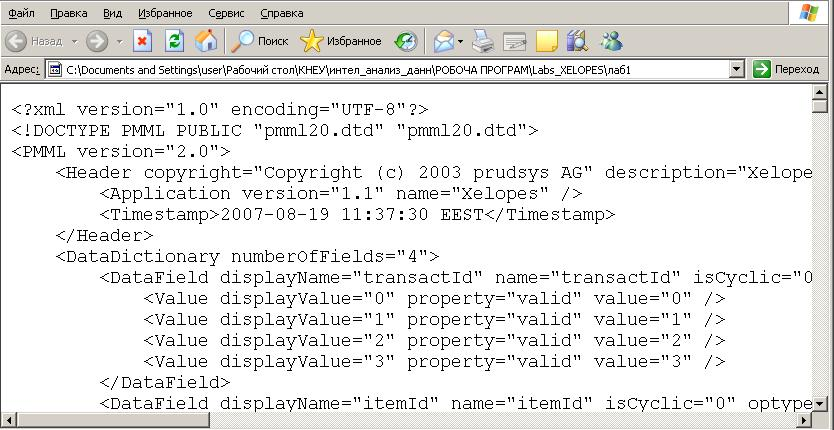Go back with the Назад button
The height and width of the screenshot is (430, 834).
pos(35,41)
